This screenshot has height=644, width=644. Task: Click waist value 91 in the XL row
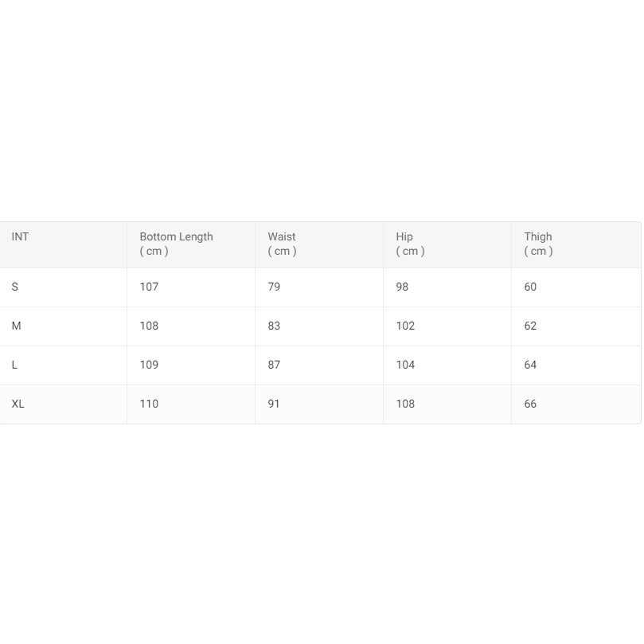coord(274,404)
